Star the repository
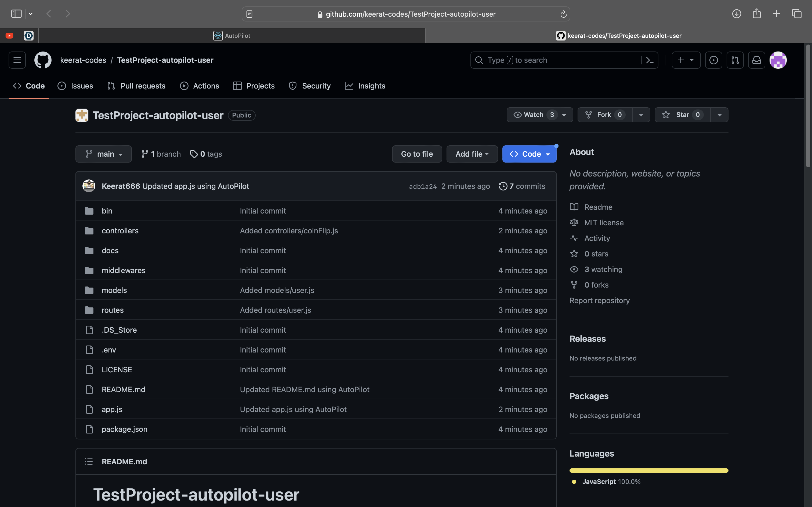Image resolution: width=812 pixels, height=507 pixels. [x=682, y=115]
